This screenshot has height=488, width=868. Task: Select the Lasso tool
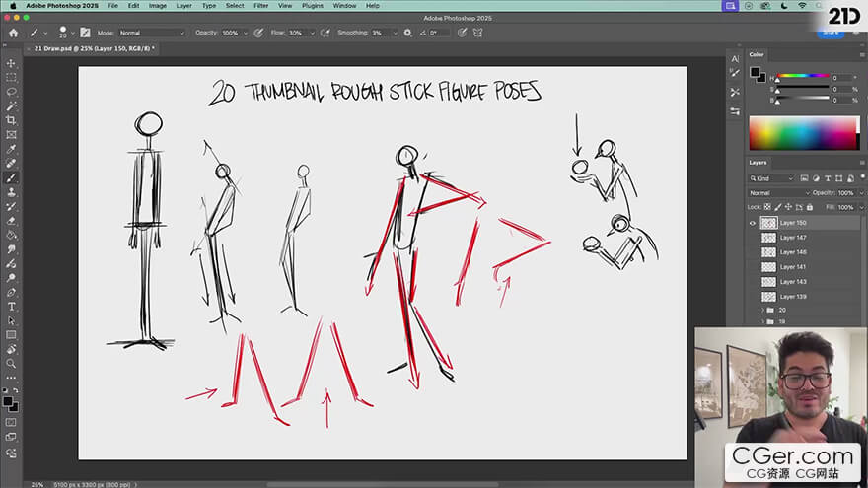12,92
